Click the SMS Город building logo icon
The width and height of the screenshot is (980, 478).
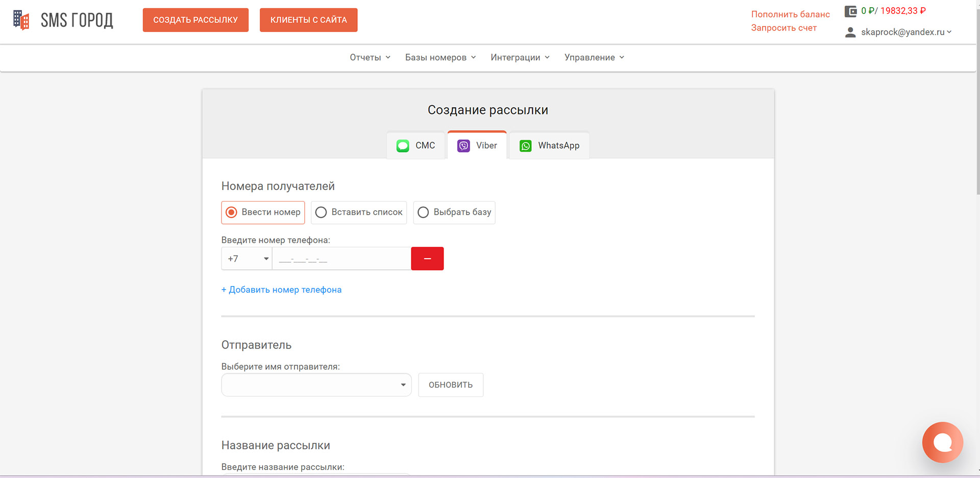click(x=21, y=20)
